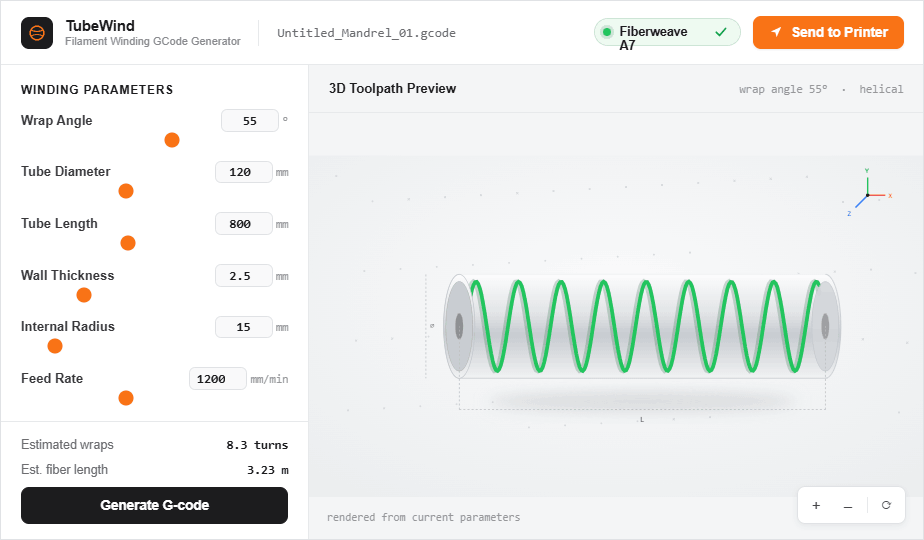Image resolution: width=924 pixels, height=540 pixels.
Task: Click the XYZ axis orientation gizmo
Action: (x=870, y=193)
